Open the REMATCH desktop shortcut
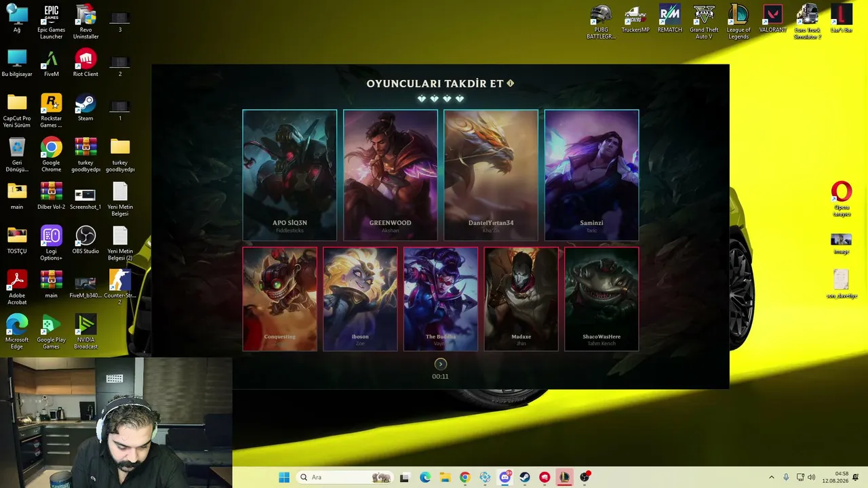 coord(670,19)
